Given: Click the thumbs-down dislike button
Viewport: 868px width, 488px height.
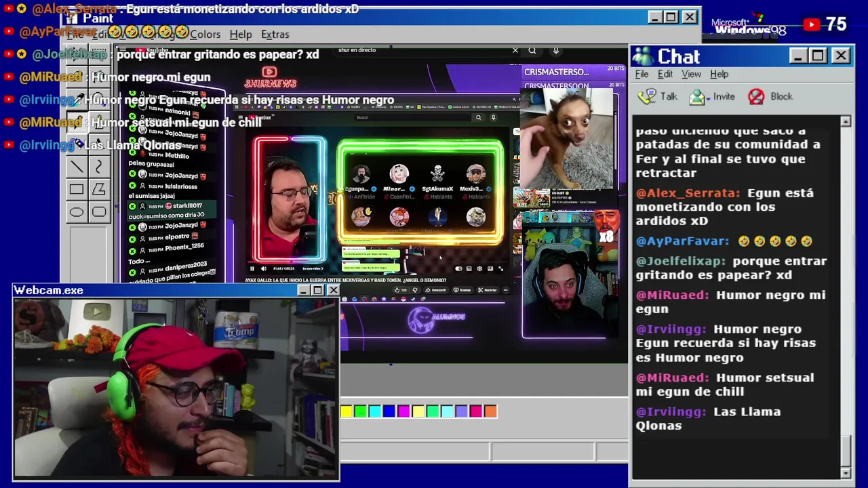Looking at the screenshot, I should click(415, 290).
